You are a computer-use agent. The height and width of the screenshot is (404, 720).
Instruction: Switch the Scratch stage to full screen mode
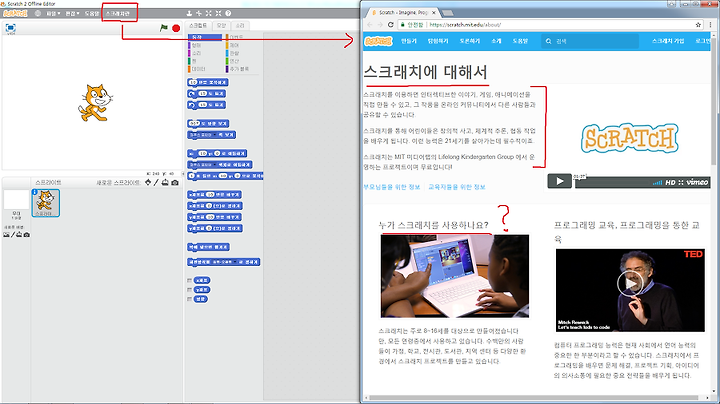[11, 28]
